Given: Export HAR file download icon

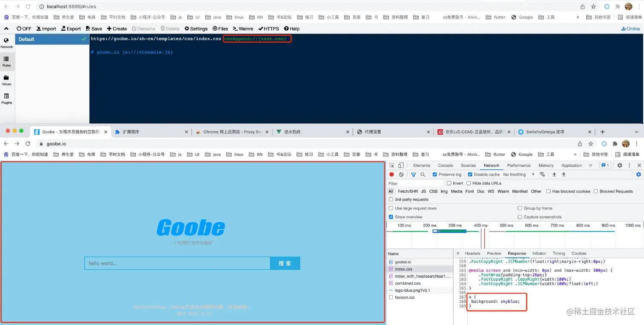Looking at the screenshot, I should point(563,174).
